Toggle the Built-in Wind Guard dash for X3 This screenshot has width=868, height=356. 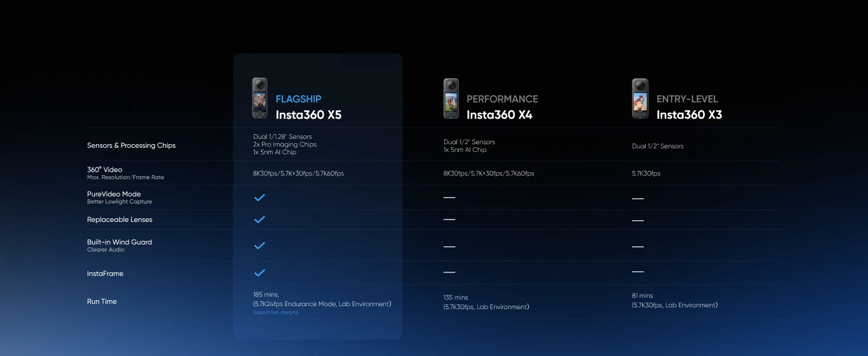(x=637, y=246)
